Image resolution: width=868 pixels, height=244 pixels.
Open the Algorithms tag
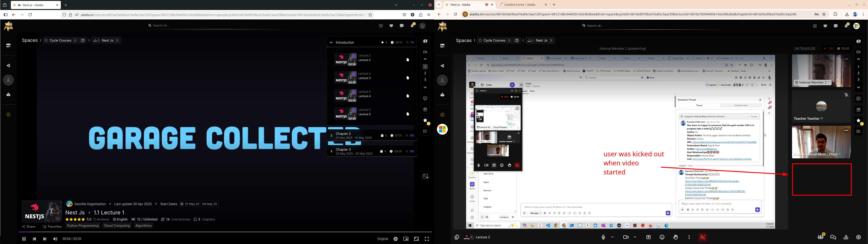point(144,226)
